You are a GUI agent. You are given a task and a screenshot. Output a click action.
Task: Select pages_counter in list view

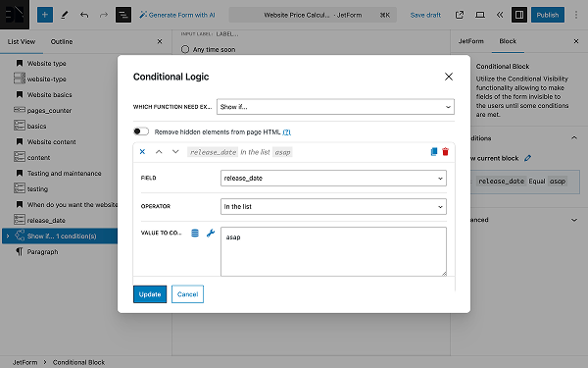pos(49,111)
